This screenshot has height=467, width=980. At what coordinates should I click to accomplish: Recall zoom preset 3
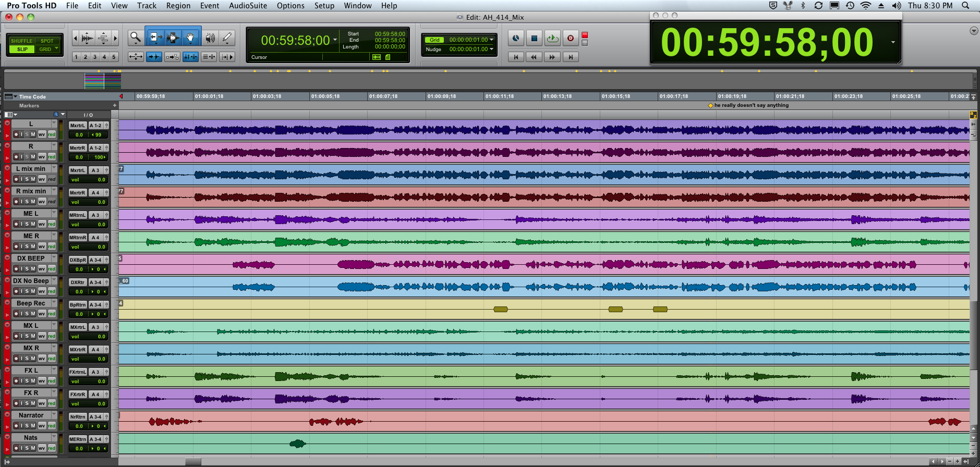95,57
